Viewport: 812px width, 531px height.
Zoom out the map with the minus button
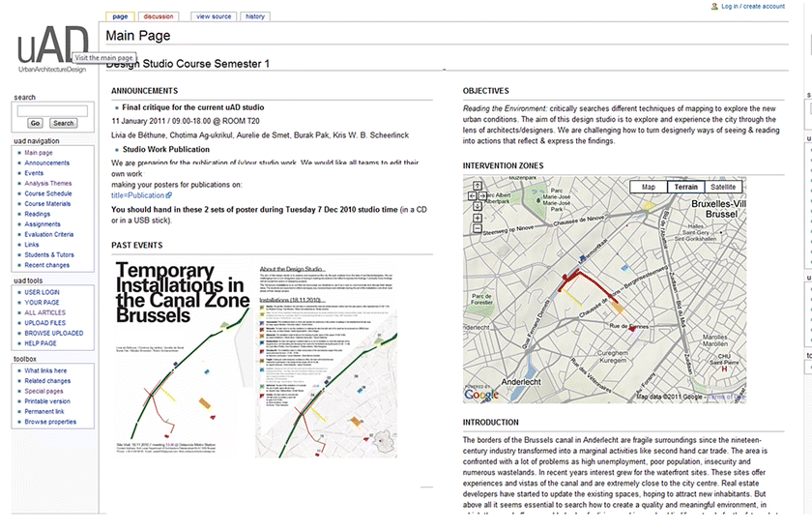(477, 228)
